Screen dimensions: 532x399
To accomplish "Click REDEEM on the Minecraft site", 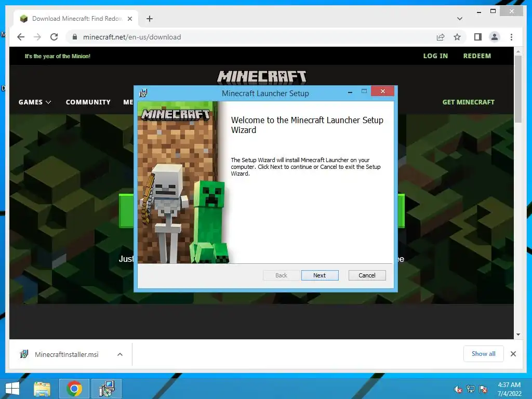I will [x=477, y=56].
